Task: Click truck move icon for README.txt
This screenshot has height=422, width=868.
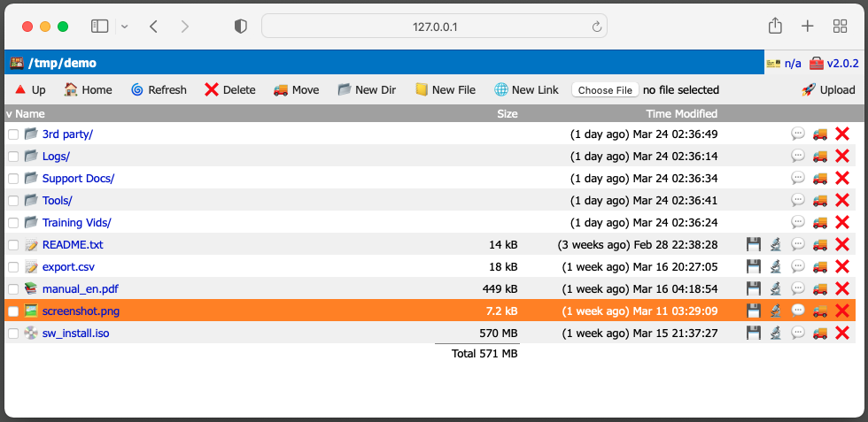Action: (x=820, y=244)
